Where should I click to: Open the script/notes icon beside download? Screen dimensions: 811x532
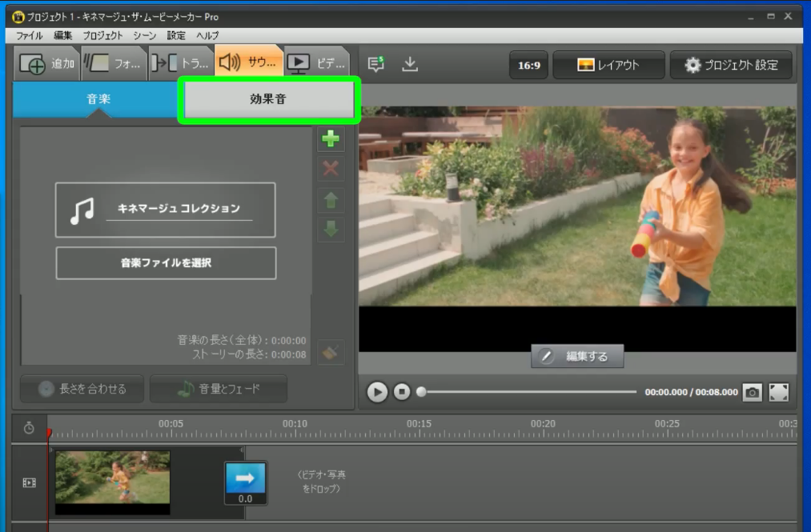pos(376,65)
